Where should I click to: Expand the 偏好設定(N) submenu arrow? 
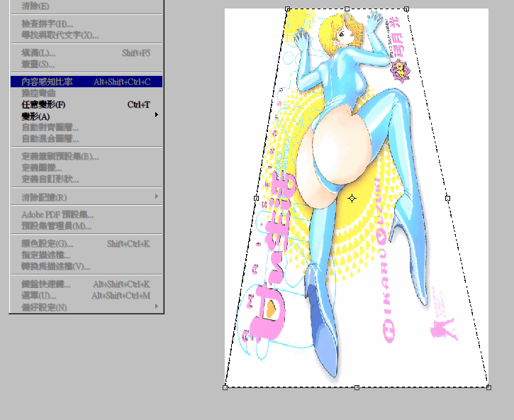pyautogui.click(x=157, y=306)
